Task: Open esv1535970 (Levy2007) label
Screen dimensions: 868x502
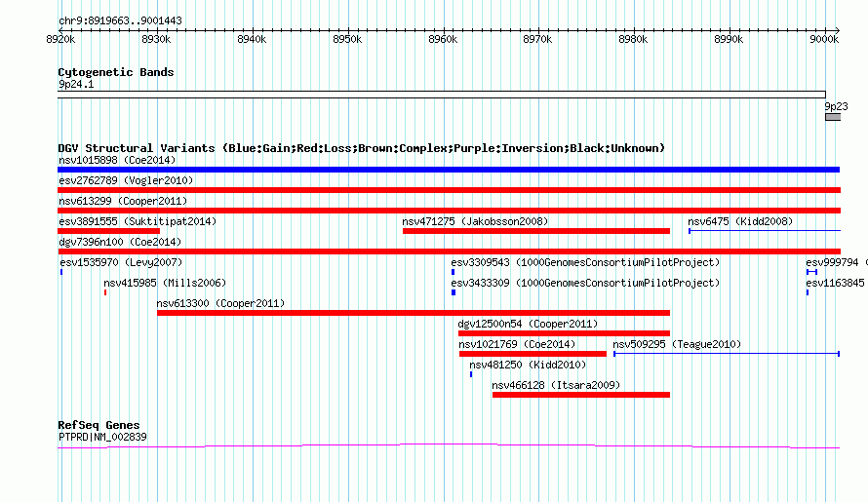Action: (121, 262)
